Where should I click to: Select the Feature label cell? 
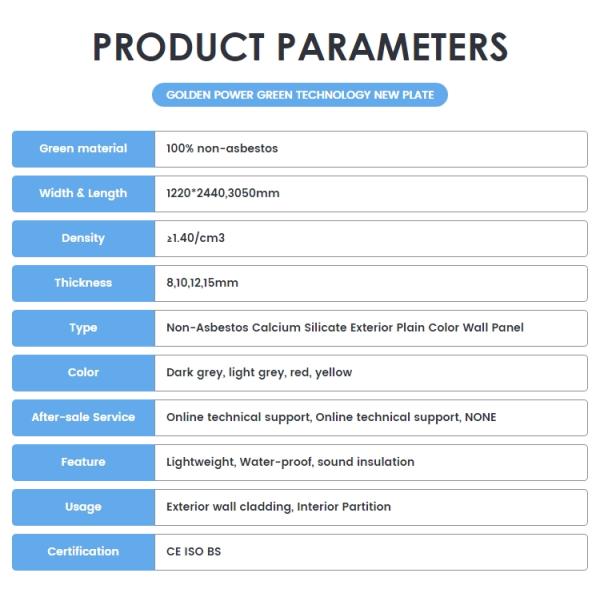(x=83, y=462)
